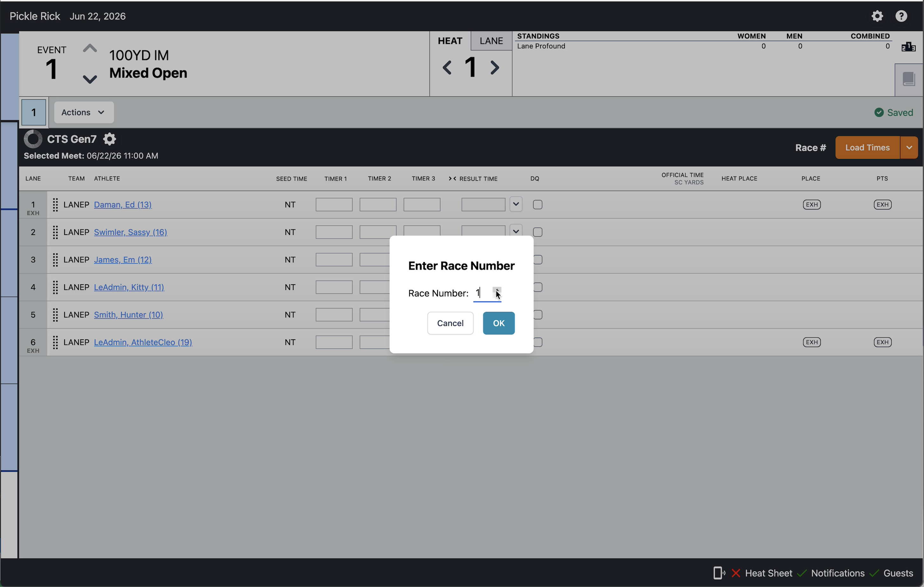Toggle DQ checkbox for LeAdmin, Kitty
The height and width of the screenshot is (587, 924).
(x=538, y=287)
